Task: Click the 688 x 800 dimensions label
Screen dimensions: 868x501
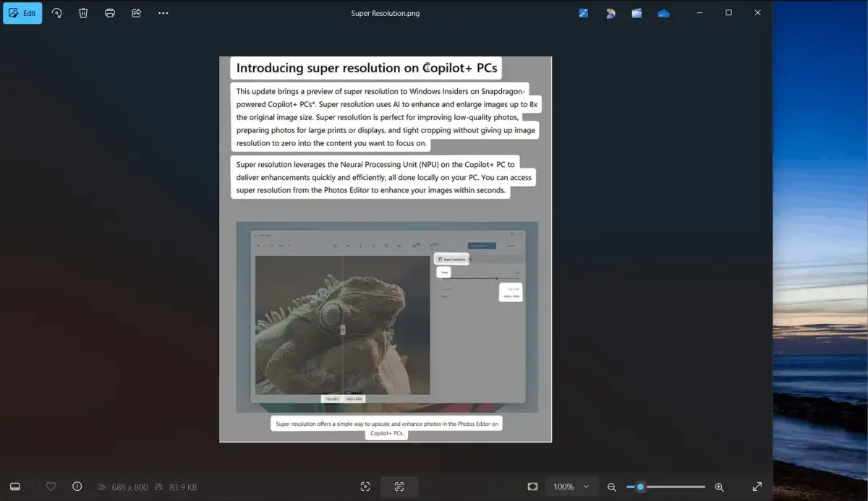Action: [129, 487]
